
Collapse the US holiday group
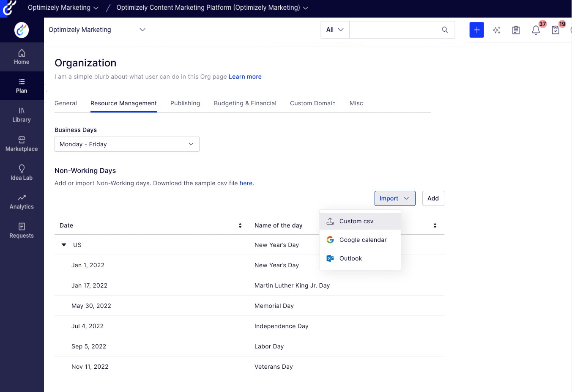click(64, 245)
